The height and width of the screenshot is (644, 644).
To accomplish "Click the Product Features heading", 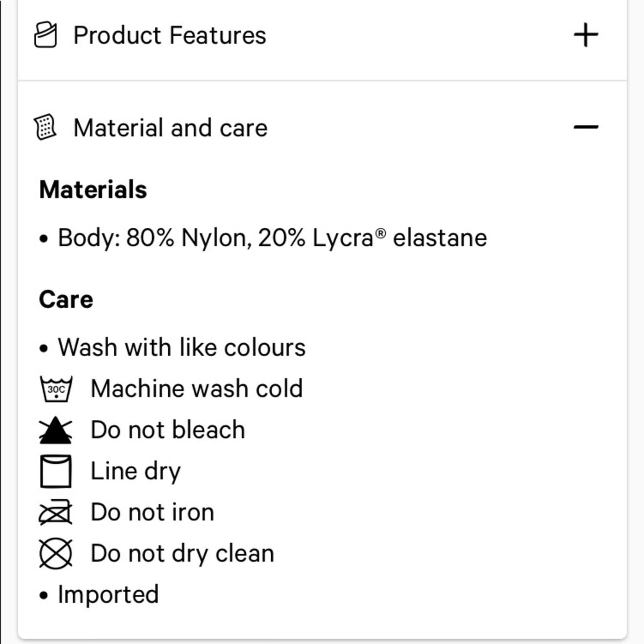I will click(169, 35).
